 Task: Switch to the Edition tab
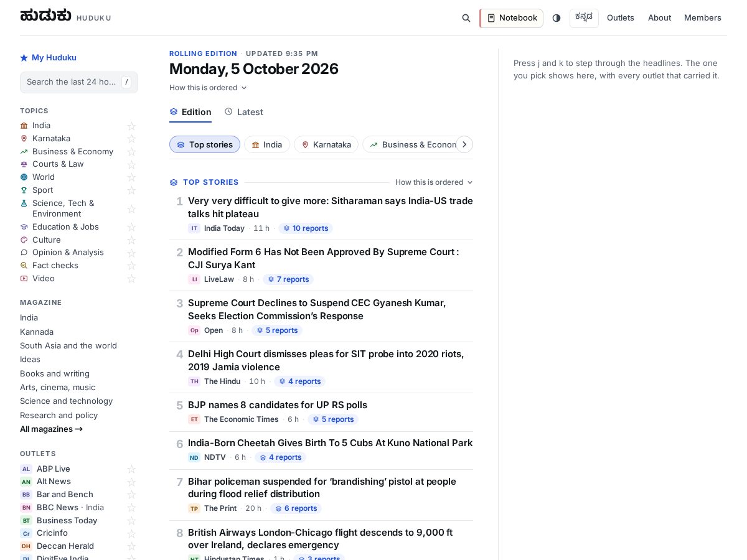190,113
